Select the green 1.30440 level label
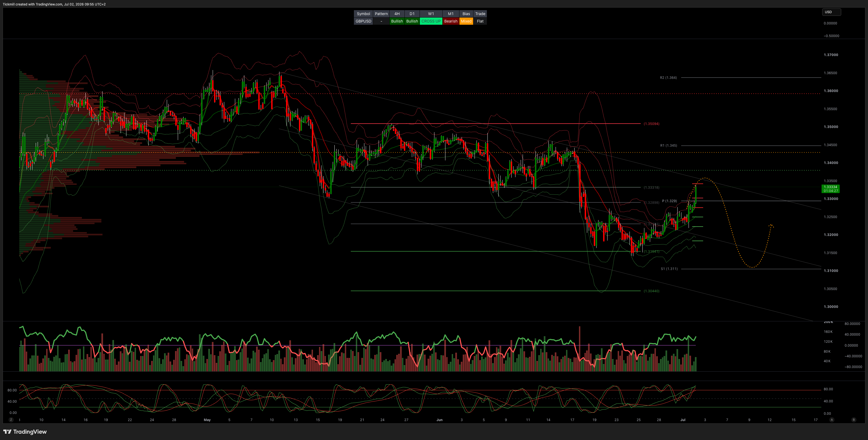Image resolution: width=868 pixels, height=440 pixels. (x=651, y=291)
